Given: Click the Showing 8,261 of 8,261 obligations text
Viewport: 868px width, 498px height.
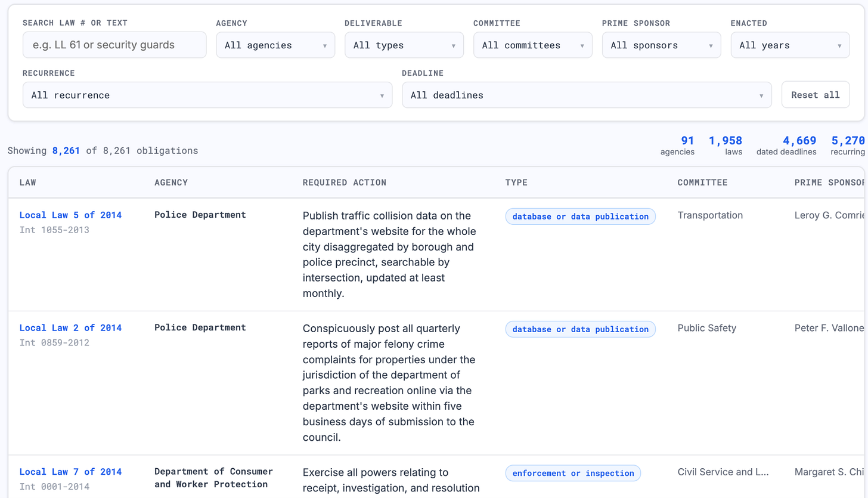Looking at the screenshot, I should [103, 150].
